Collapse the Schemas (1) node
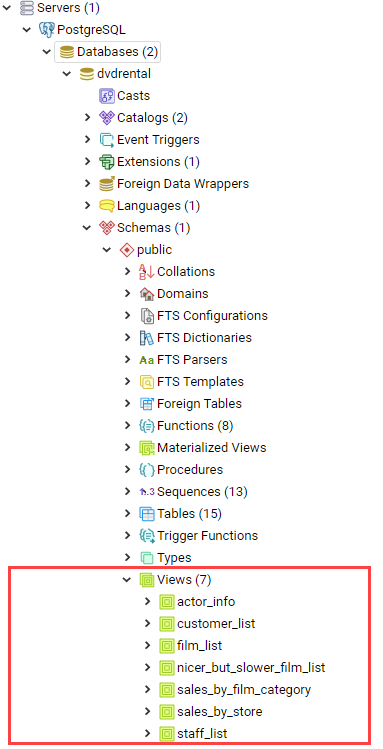This screenshot has height=749, width=383. pyautogui.click(x=87, y=227)
